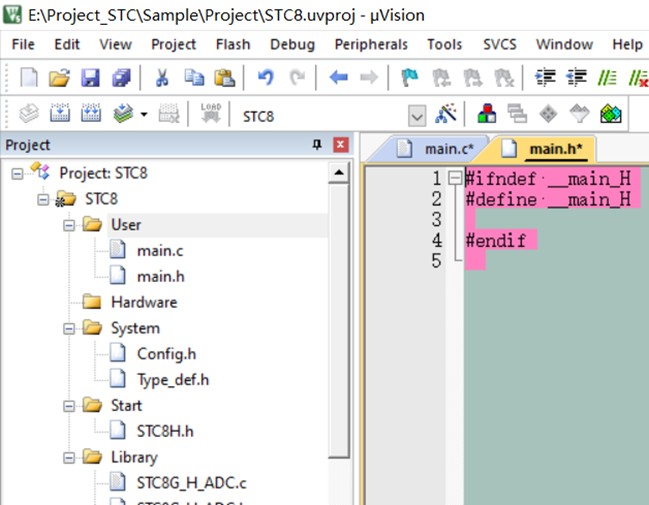Click the Select Software Packs icon
649x505 pixels.
579,114
